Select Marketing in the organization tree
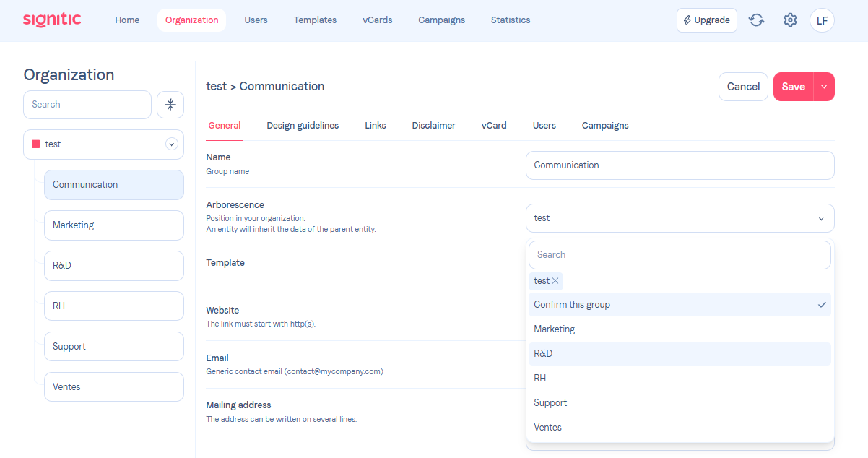This screenshot has height=458, width=868. point(114,225)
